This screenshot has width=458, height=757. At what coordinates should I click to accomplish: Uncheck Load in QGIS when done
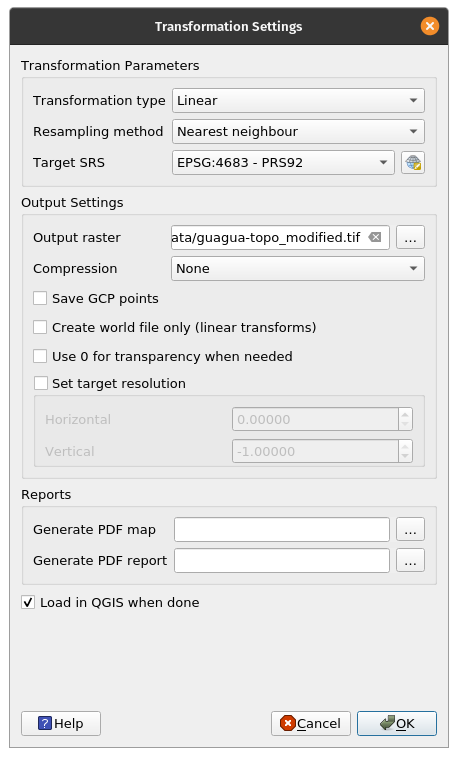tap(28, 603)
